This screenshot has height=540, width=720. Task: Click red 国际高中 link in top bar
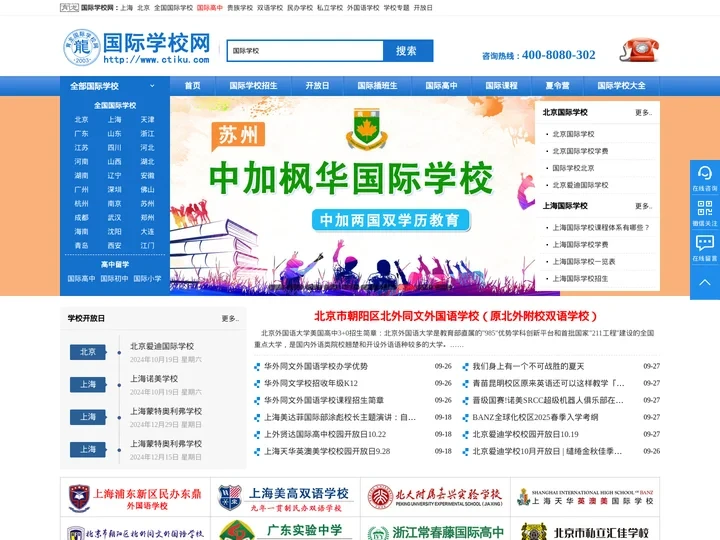click(x=209, y=8)
